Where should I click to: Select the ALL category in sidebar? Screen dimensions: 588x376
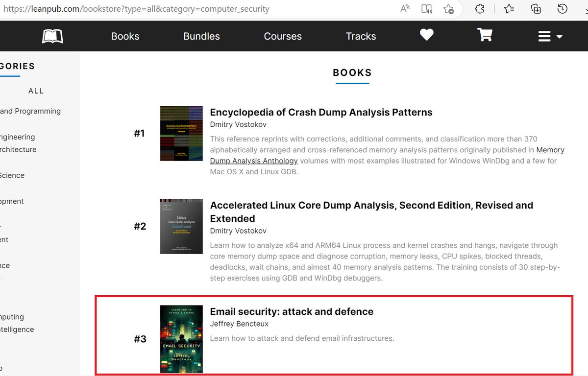36,91
